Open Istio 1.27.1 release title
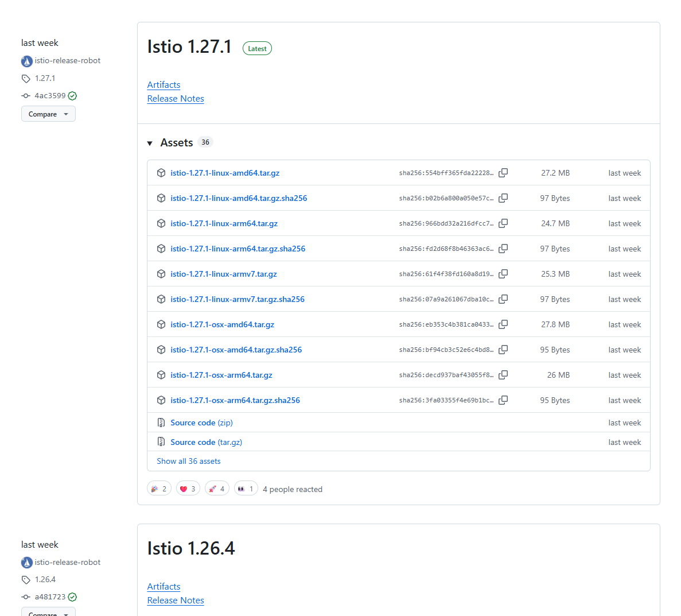 [x=189, y=47]
